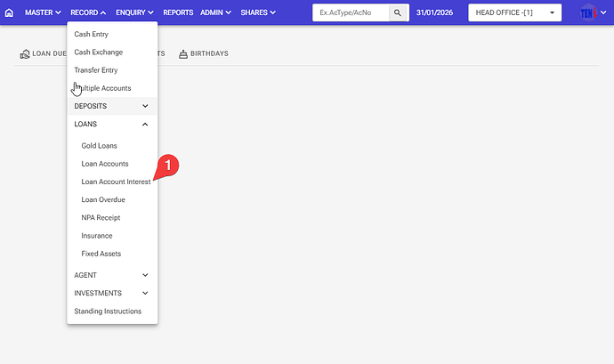Click the home icon in top bar
This screenshot has width=614, height=364.
[10, 13]
